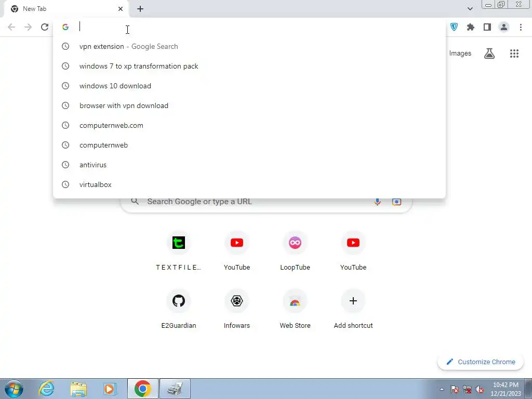Open the Chrome profile avatar

click(504, 27)
